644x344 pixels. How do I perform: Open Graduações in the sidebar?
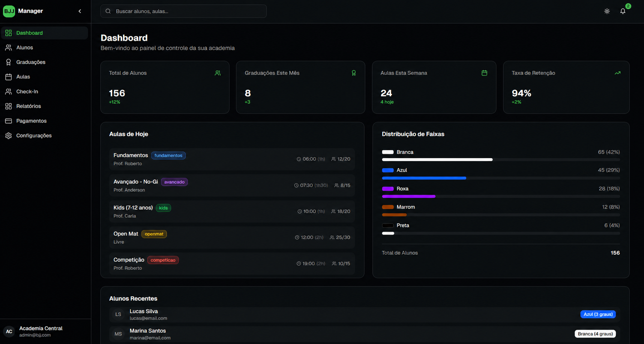(45, 62)
